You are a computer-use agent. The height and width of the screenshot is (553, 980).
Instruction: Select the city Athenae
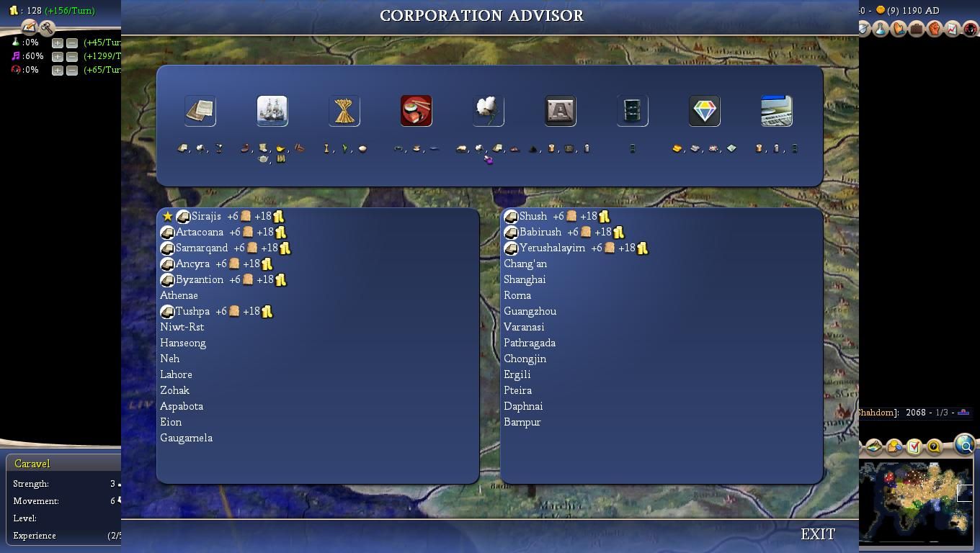pyautogui.click(x=179, y=295)
